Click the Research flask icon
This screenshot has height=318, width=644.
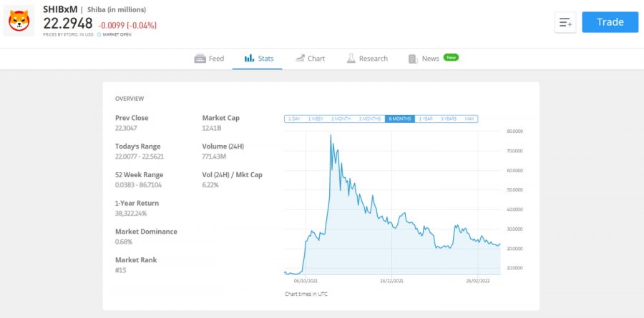point(351,59)
